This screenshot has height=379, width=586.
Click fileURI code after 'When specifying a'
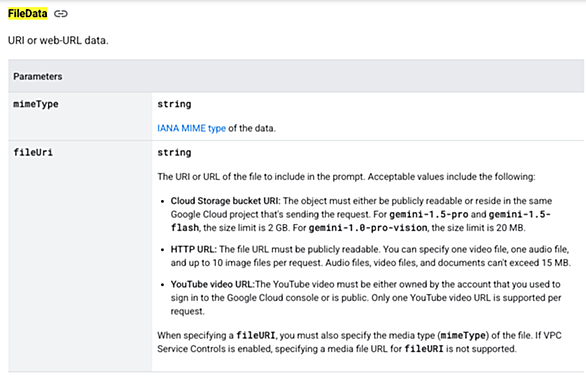coord(256,335)
